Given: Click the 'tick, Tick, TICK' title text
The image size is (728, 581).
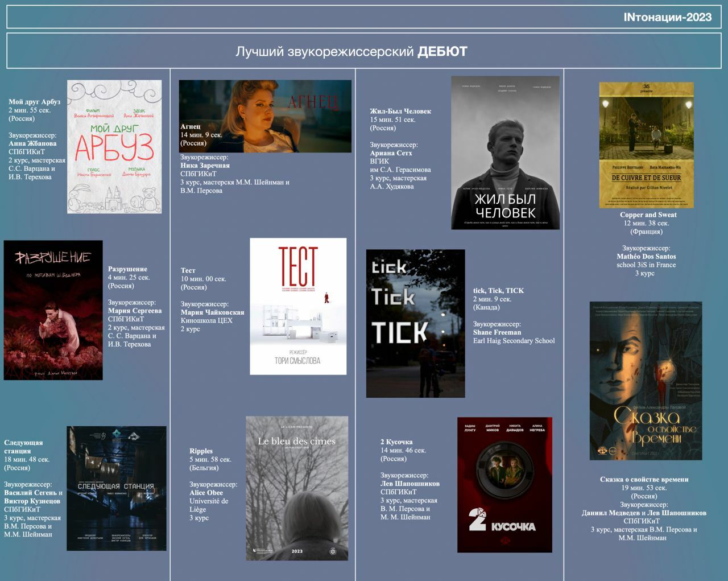Looking at the screenshot, I should 498,290.
